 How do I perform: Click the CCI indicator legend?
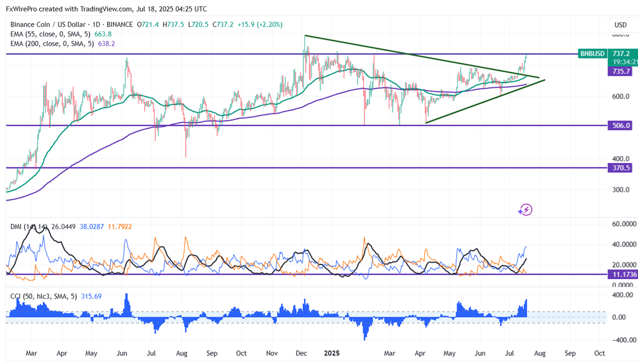(43, 296)
